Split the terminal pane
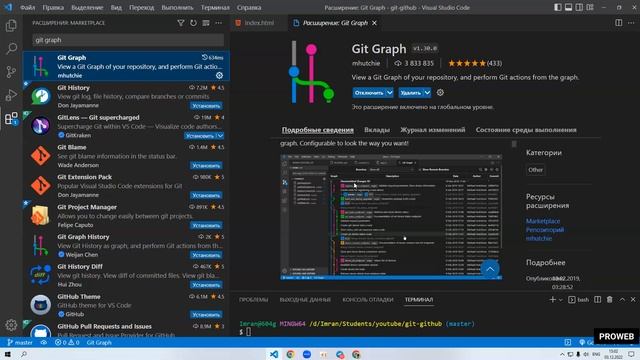The width and height of the screenshot is (640, 360). tap(598, 300)
